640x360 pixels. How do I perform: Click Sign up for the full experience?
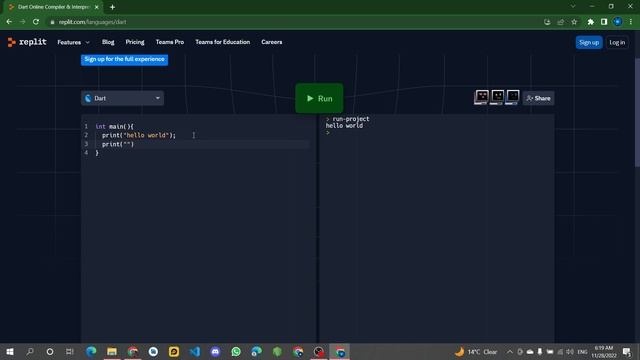pos(124,60)
